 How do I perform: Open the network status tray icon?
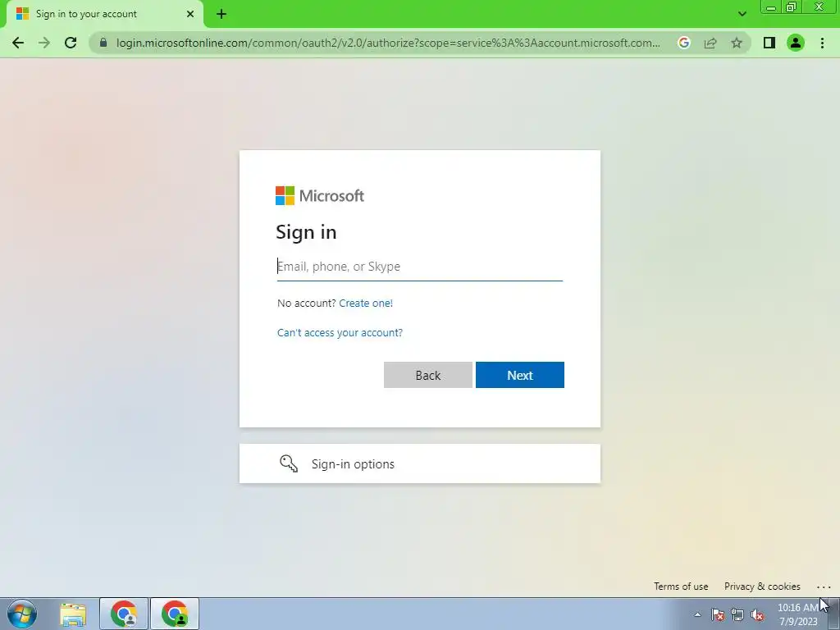pyautogui.click(x=737, y=614)
